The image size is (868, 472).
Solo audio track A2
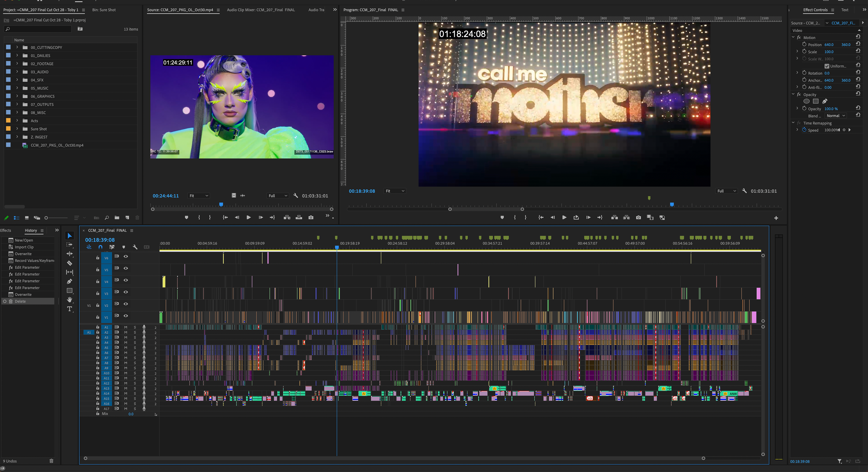click(x=135, y=332)
